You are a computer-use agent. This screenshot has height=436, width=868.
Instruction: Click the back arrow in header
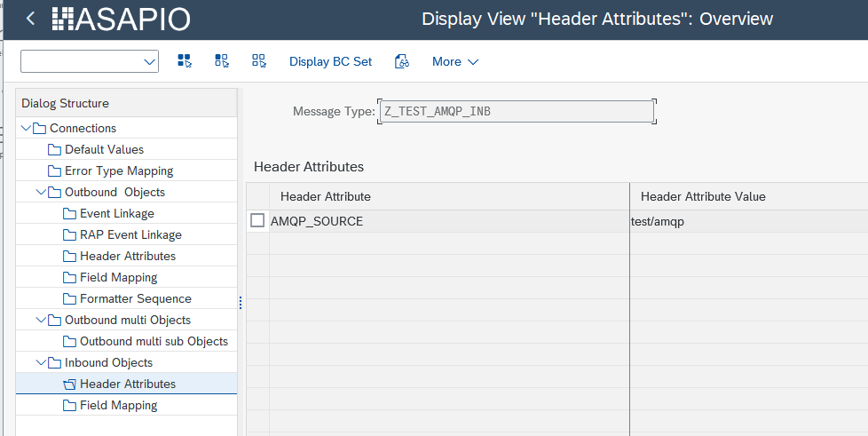(x=31, y=19)
